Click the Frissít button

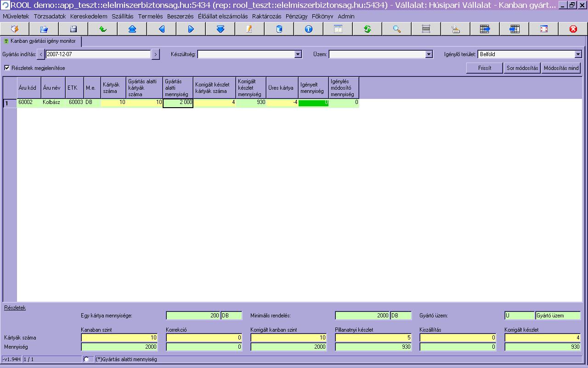pos(485,68)
